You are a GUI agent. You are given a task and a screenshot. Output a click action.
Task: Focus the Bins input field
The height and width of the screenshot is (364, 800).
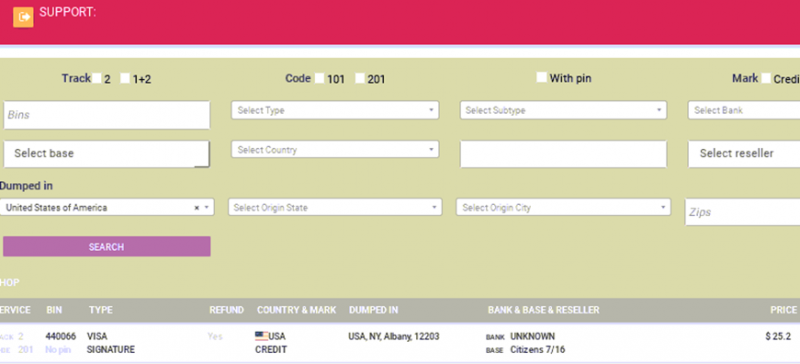click(x=107, y=115)
